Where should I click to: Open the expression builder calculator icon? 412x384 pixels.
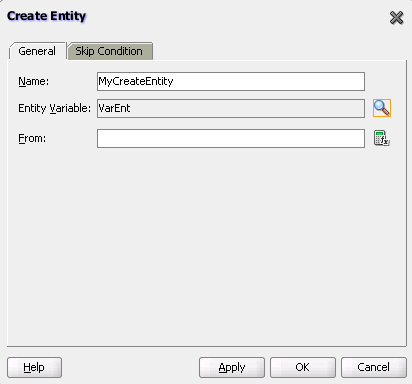pos(382,138)
